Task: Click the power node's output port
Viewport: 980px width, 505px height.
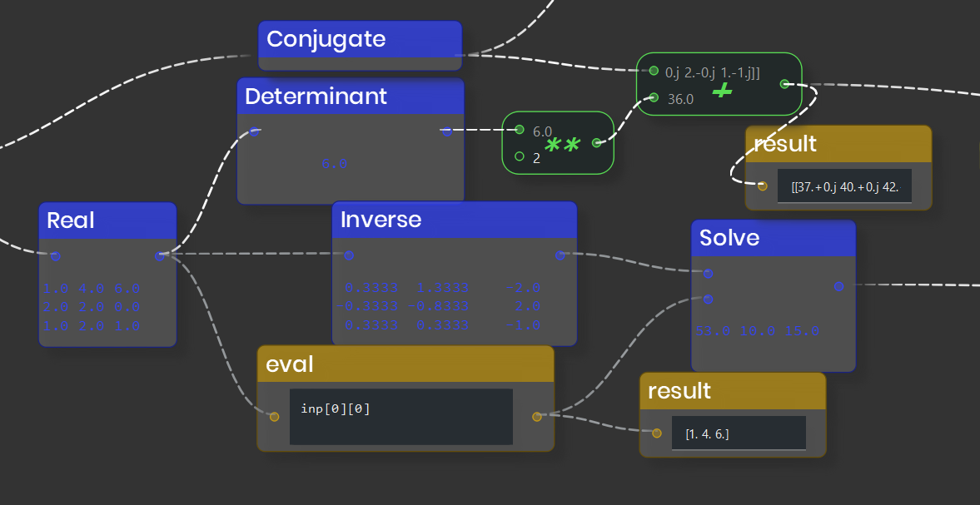Action: point(597,143)
